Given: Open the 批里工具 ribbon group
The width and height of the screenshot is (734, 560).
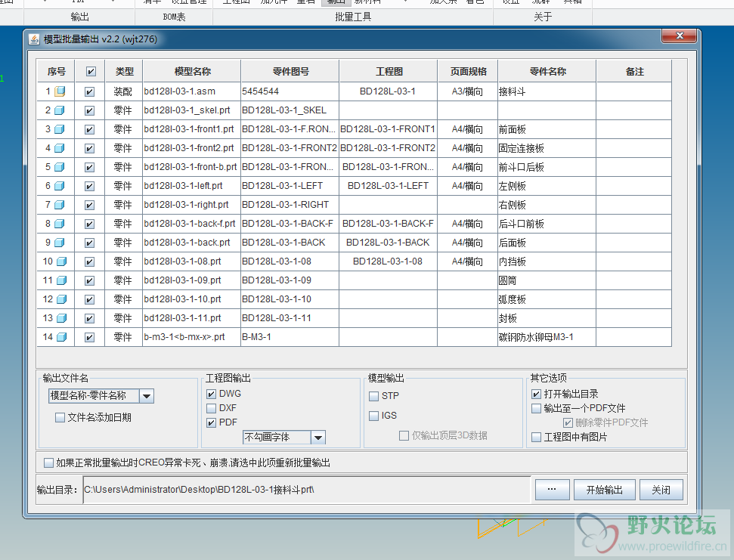Looking at the screenshot, I should pos(353,17).
